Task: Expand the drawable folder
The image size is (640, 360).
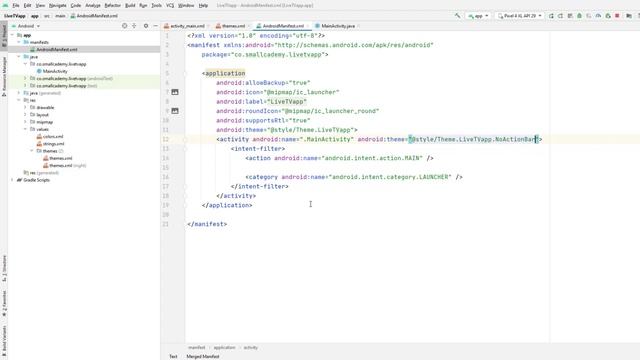Action: click(x=25, y=107)
